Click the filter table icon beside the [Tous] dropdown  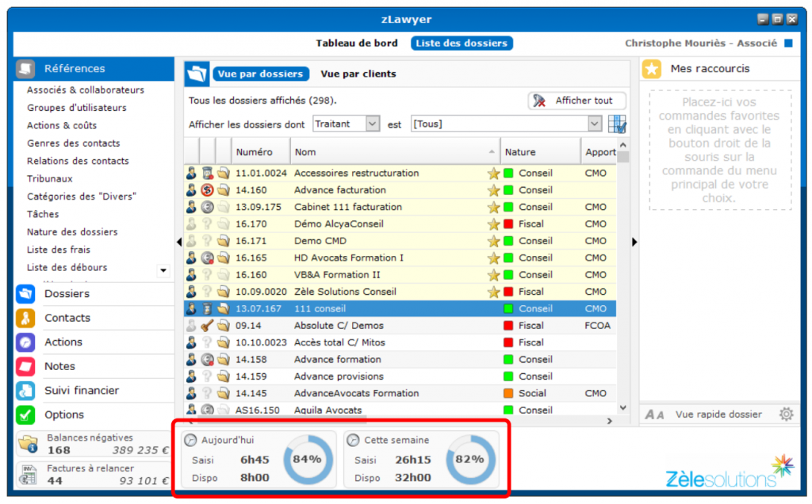click(617, 124)
